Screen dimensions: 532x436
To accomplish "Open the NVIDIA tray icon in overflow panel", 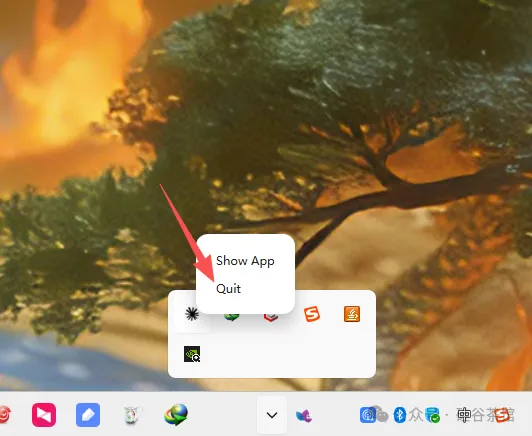I will pos(192,354).
